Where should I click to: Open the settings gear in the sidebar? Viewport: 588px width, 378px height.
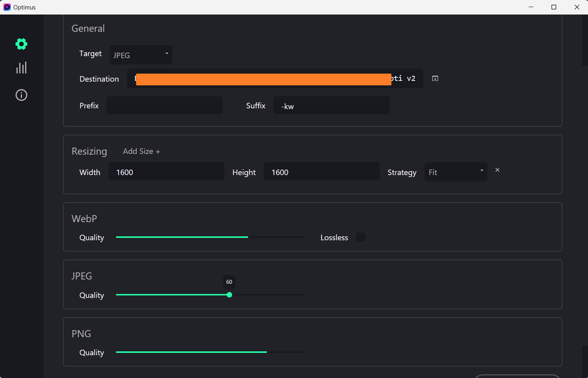pos(21,44)
